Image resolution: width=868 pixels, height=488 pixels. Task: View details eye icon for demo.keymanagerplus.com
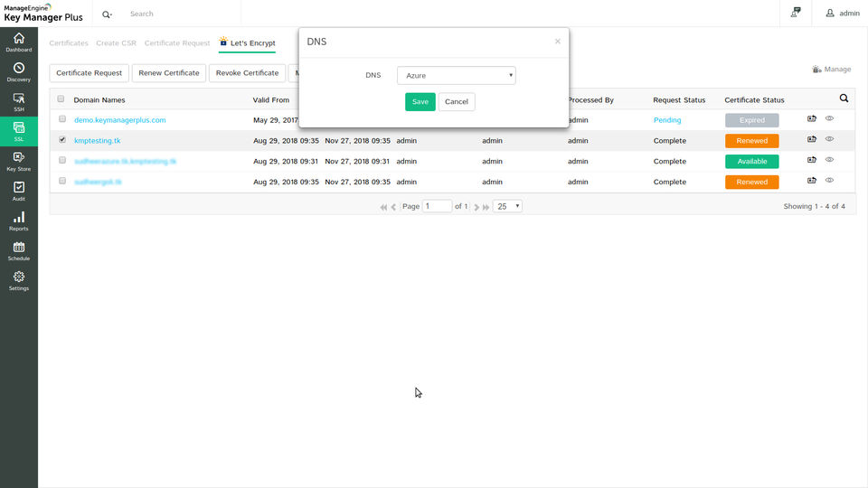(829, 118)
